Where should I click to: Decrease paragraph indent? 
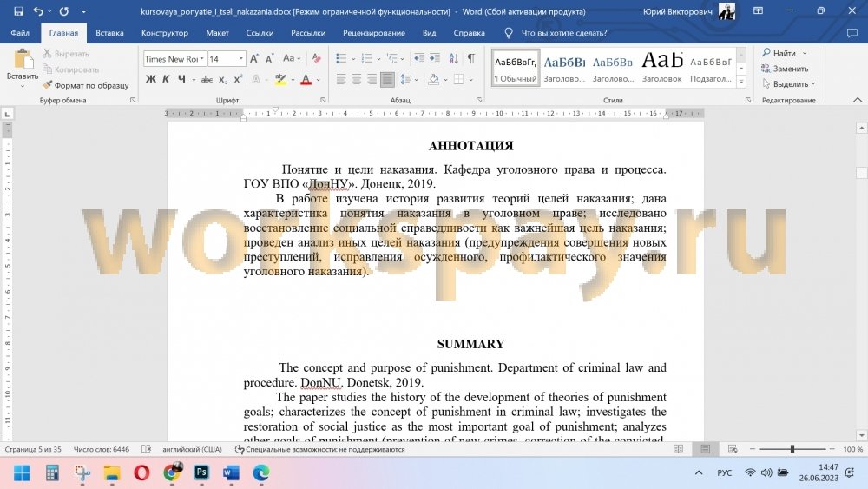pos(419,58)
